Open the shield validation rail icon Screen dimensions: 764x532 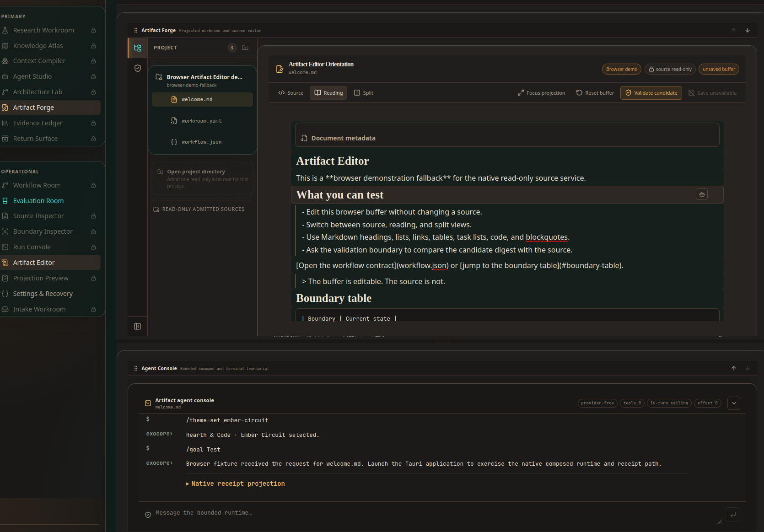[x=138, y=68]
